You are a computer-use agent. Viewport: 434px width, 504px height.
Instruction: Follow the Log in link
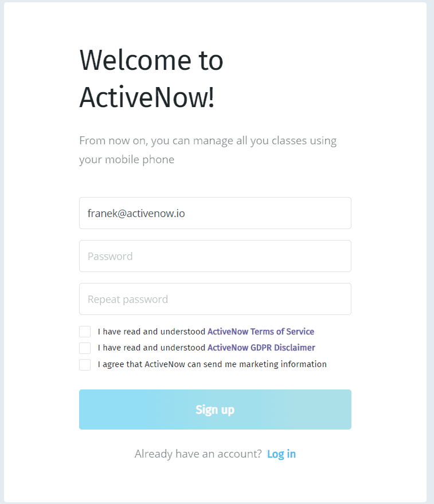coord(281,454)
